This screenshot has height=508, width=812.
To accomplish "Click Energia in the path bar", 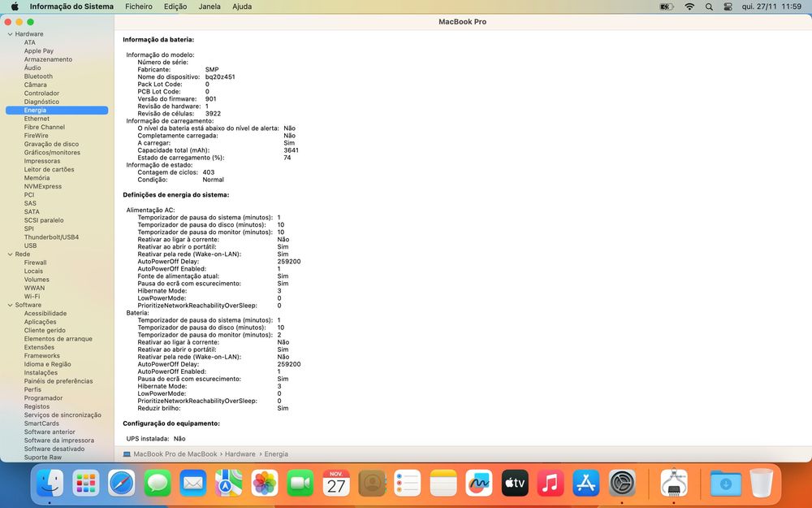I will pos(276,454).
